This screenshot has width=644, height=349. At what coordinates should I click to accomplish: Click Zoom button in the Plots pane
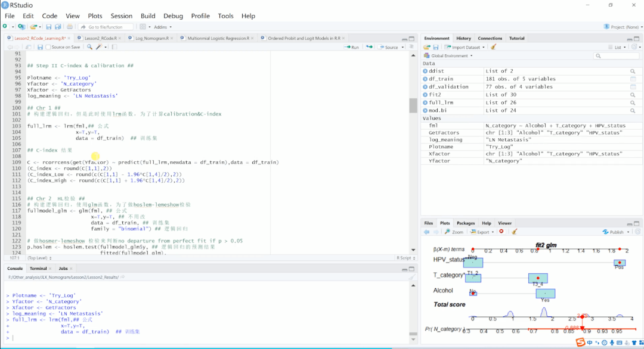pos(454,232)
